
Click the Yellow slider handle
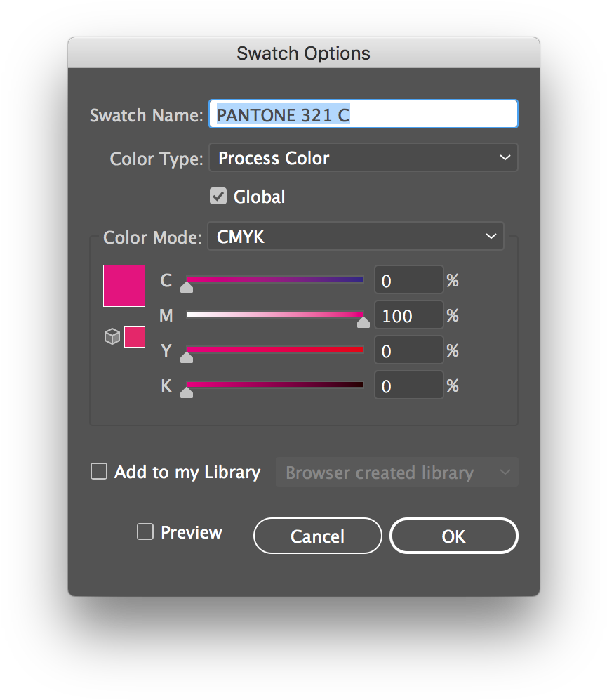pyautogui.click(x=187, y=357)
